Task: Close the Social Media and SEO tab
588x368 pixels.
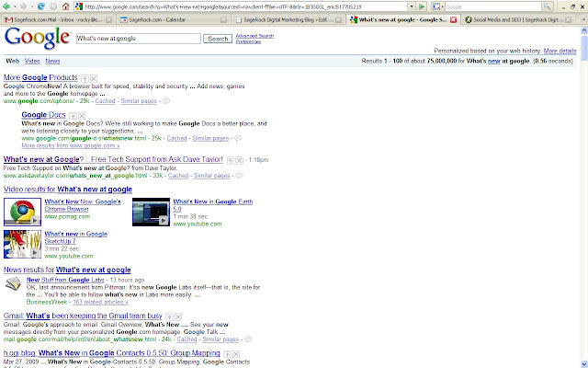Action: 569,20
